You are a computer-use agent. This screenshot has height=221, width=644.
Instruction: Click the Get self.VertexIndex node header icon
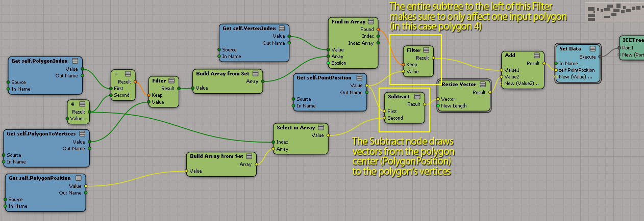[x=282, y=28]
